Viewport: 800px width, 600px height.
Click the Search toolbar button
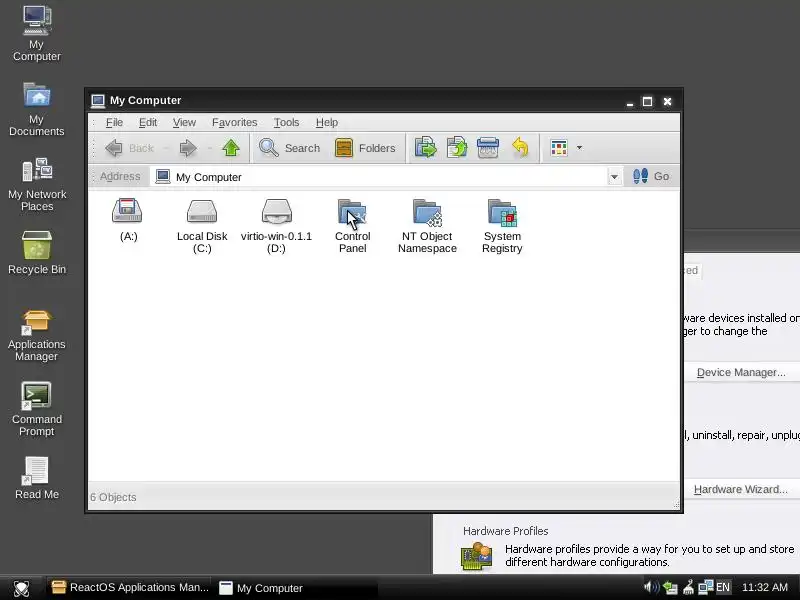289,148
